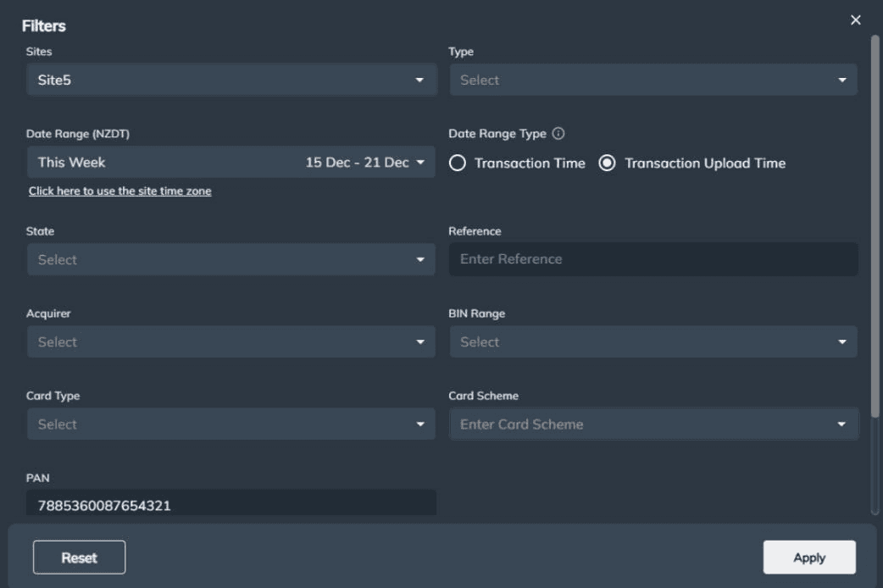Expand the Acquirer dropdown
Image resolution: width=883 pixels, height=588 pixels.
[x=230, y=342]
